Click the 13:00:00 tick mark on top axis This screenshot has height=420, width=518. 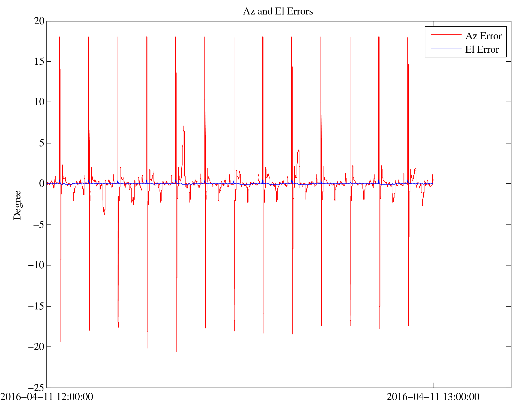[433, 23]
